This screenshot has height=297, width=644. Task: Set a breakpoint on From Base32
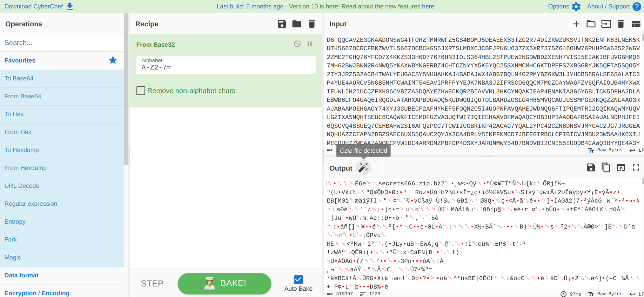[x=310, y=44]
